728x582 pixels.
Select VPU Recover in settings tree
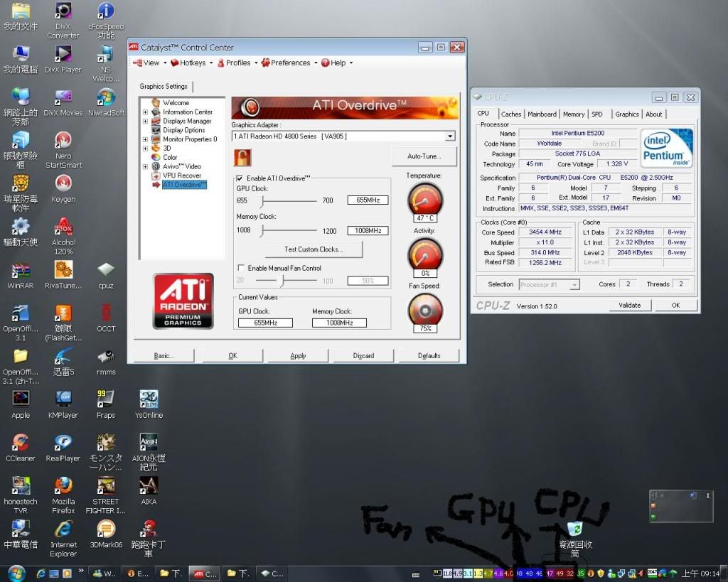click(x=182, y=176)
